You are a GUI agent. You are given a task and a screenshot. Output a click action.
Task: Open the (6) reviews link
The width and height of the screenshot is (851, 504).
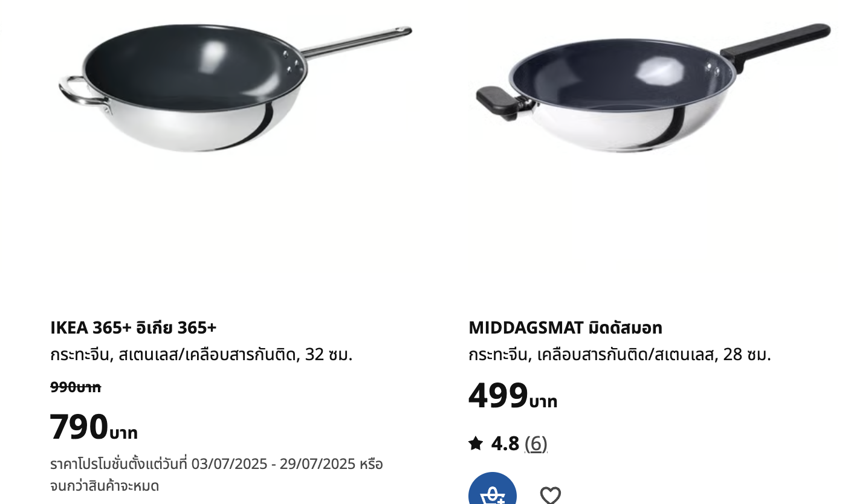[x=536, y=444]
